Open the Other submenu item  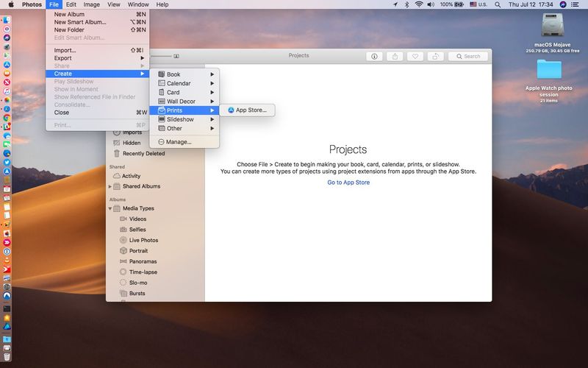184,128
